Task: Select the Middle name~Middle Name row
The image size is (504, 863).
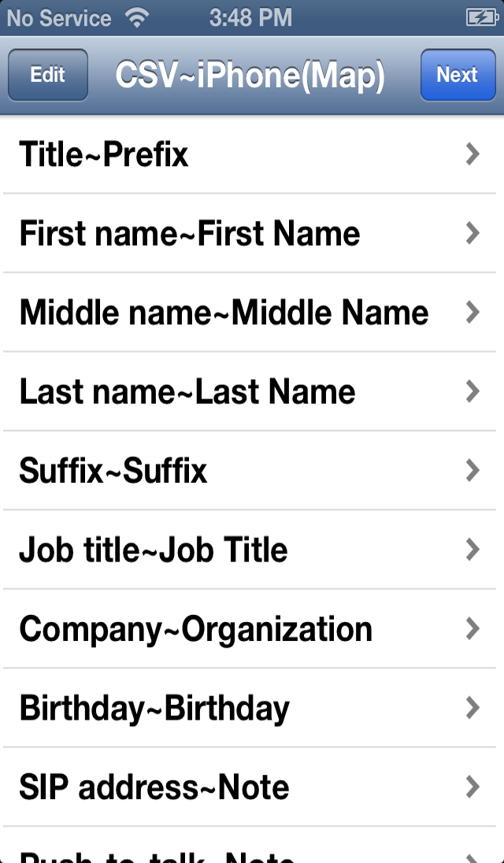Action: [x=252, y=312]
